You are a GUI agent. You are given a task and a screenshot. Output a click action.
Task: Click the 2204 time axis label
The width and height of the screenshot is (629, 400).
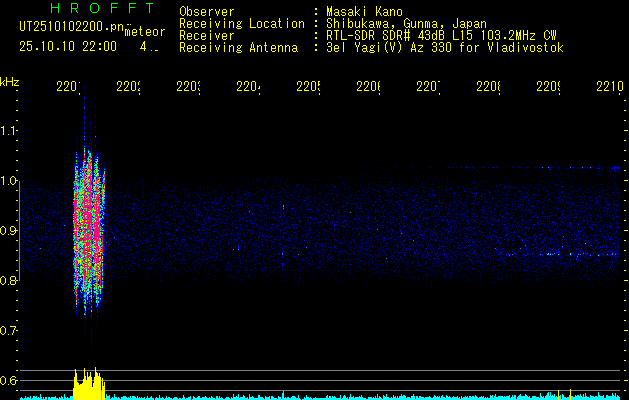click(248, 87)
